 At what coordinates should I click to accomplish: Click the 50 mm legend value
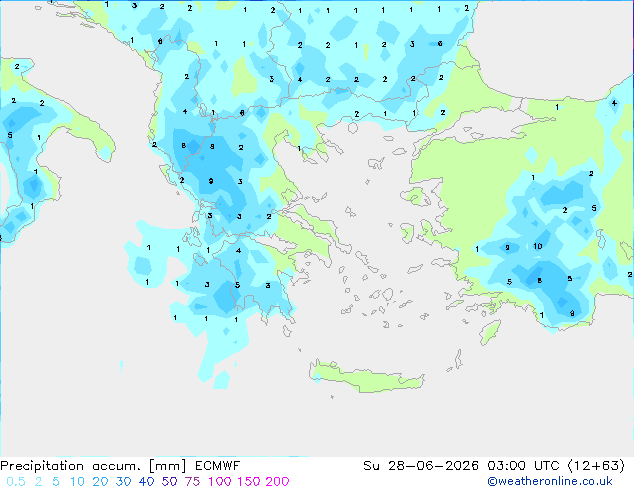pyautogui.click(x=169, y=482)
